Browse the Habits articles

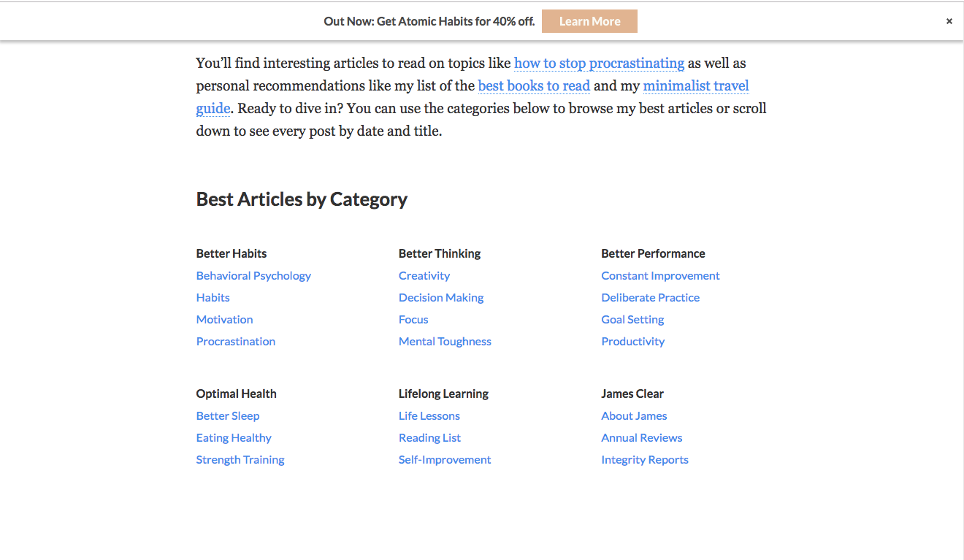(213, 298)
